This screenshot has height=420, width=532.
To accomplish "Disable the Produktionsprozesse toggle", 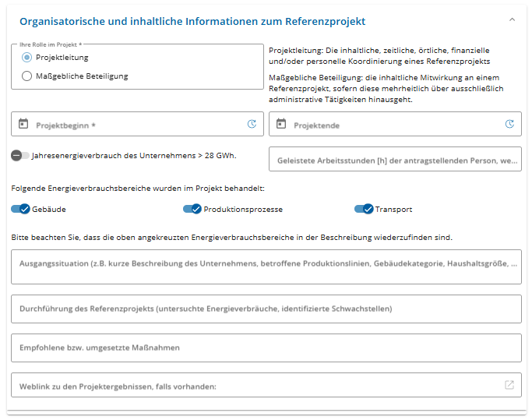I will [192, 209].
